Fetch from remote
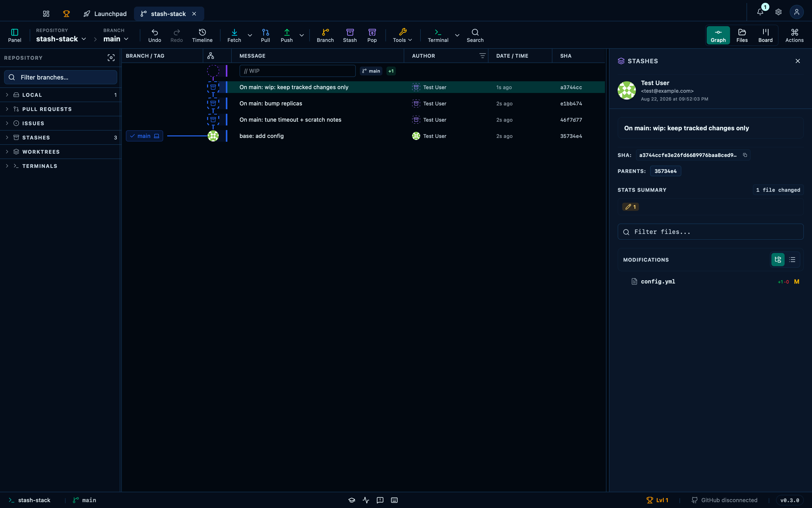This screenshot has height=508, width=812. tap(234, 35)
